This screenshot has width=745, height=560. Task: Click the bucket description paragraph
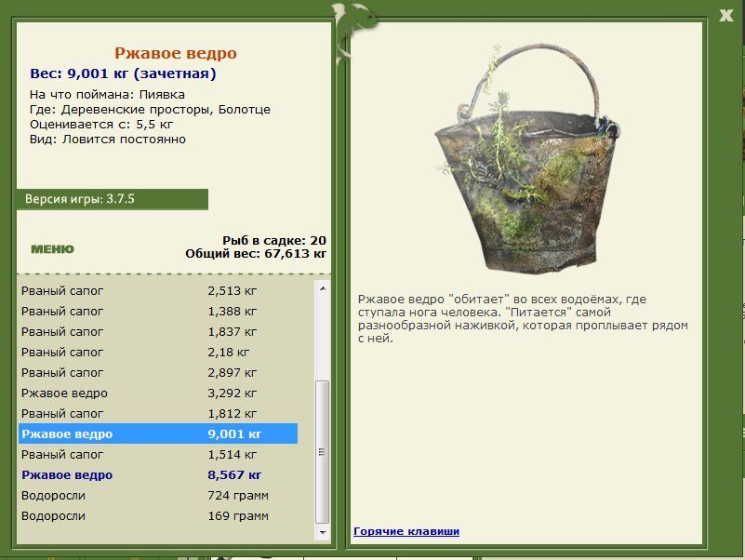tap(523, 318)
